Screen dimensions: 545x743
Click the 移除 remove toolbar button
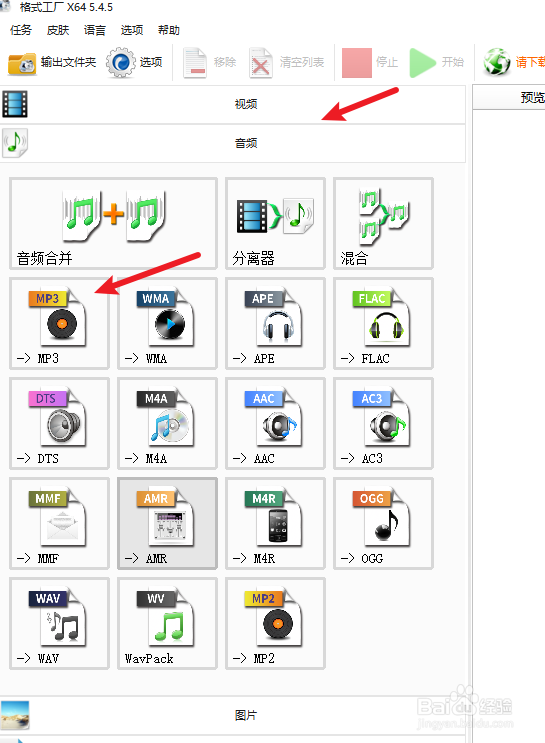(x=210, y=63)
